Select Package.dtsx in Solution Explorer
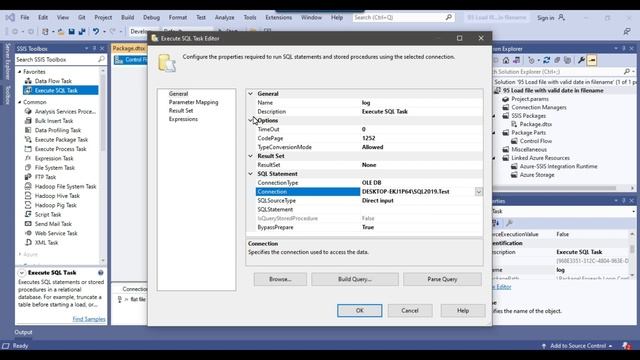 (536, 124)
